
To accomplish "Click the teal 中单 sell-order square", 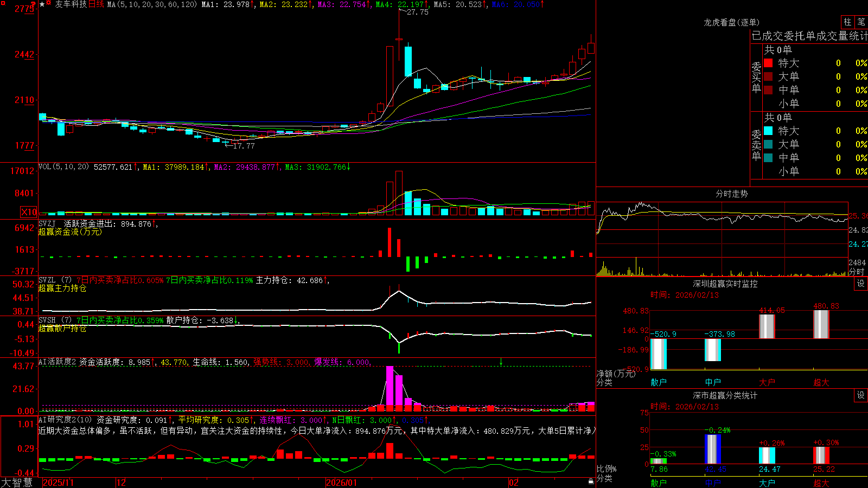I will point(768,158).
